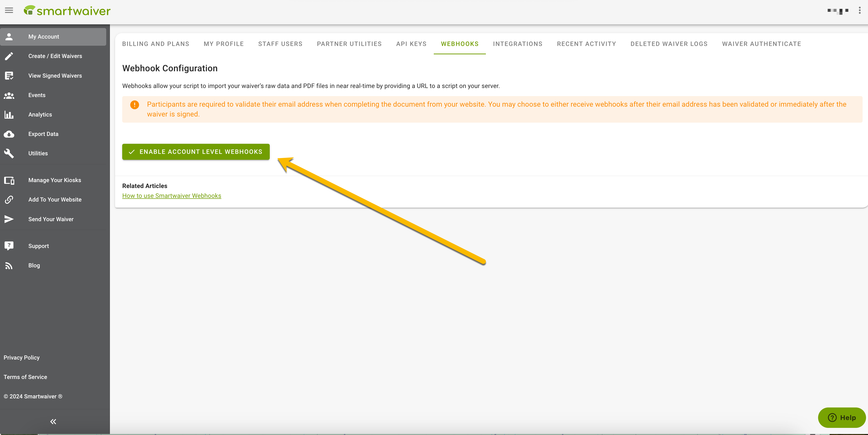
Task: Open the Integrations tab
Action: coord(518,44)
